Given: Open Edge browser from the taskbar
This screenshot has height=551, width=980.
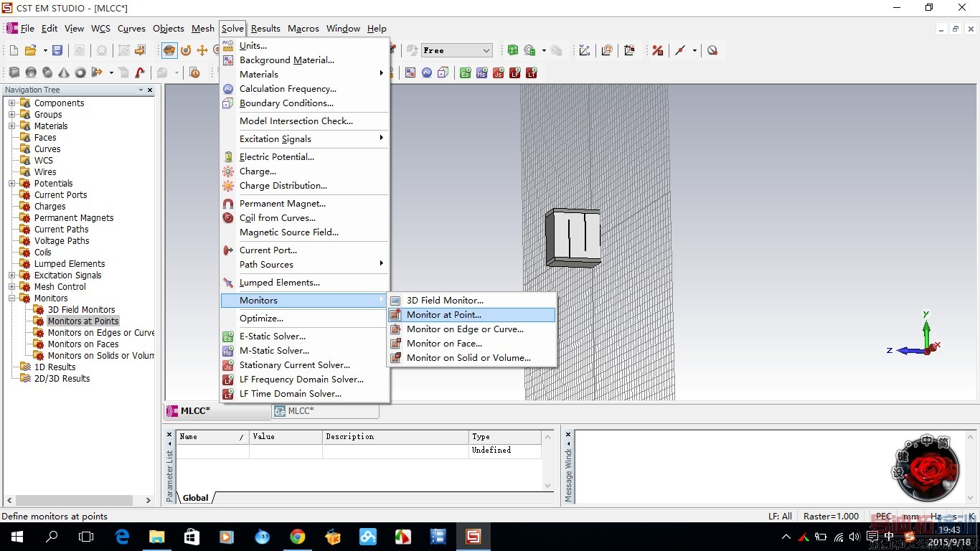Looking at the screenshot, I should click(122, 537).
